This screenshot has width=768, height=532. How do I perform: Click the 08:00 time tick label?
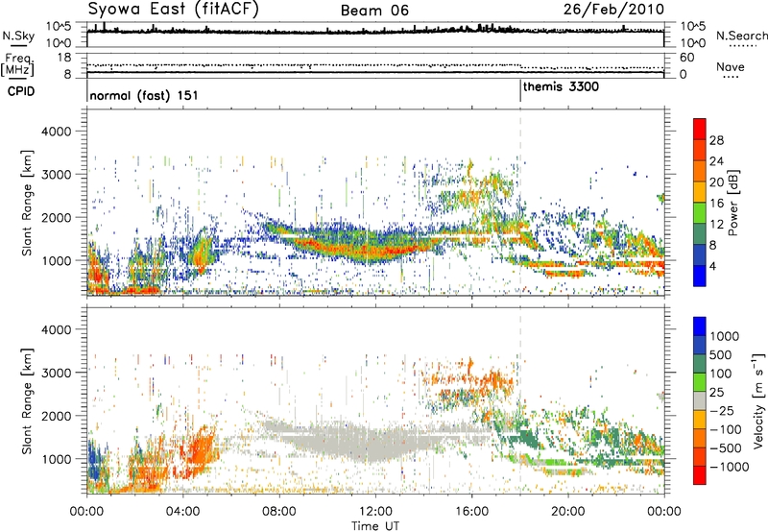tap(279, 512)
